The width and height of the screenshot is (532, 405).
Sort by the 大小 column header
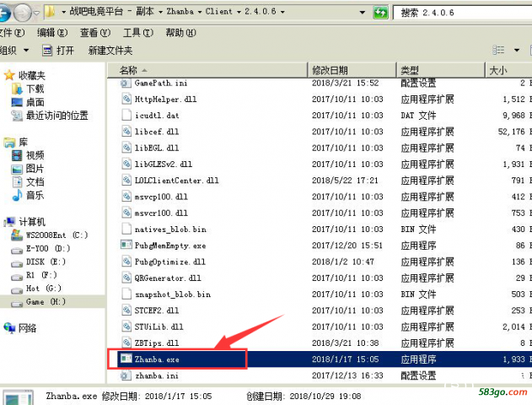(508, 70)
